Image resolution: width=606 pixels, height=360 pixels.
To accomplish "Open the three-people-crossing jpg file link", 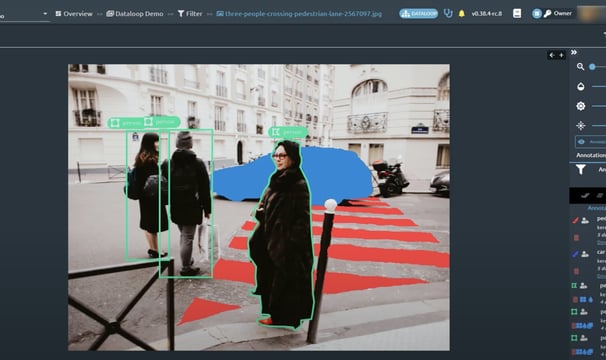I will point(299,14).
